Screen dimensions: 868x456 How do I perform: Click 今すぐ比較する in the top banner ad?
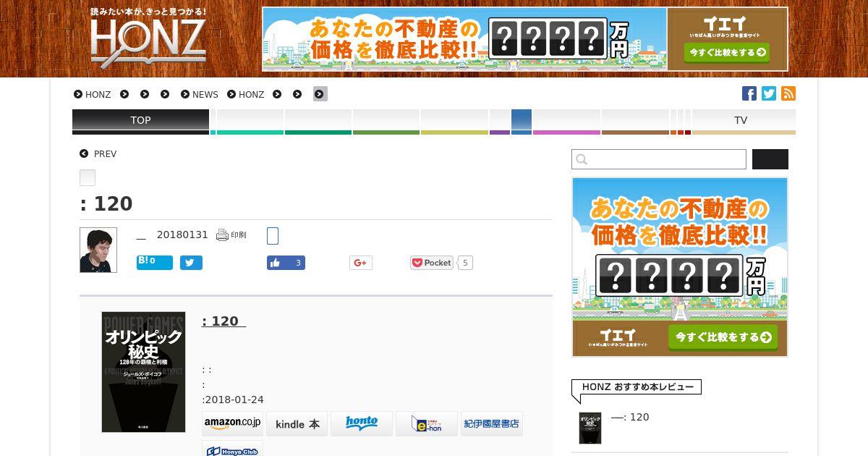(727, 52)
